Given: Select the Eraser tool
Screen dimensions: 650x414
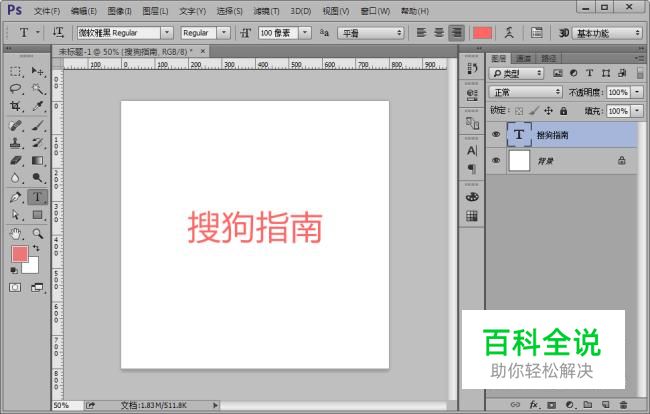Looking at the screenshot, I should pyautogui.click(x=15, y=160).
